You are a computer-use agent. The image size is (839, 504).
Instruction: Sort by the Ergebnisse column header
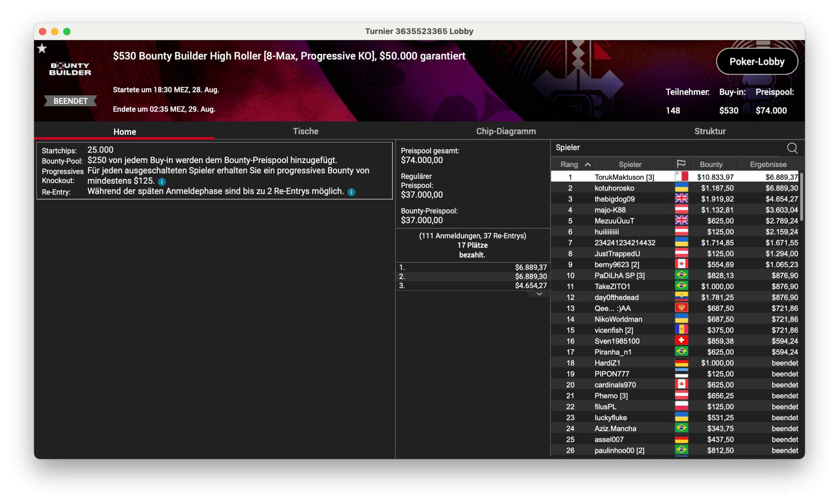(768, 164)
